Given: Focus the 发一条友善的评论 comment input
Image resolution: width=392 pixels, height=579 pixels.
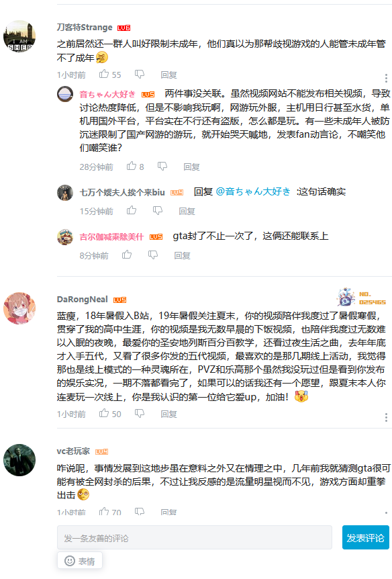Looking at the screenshot, I should 195,537.
